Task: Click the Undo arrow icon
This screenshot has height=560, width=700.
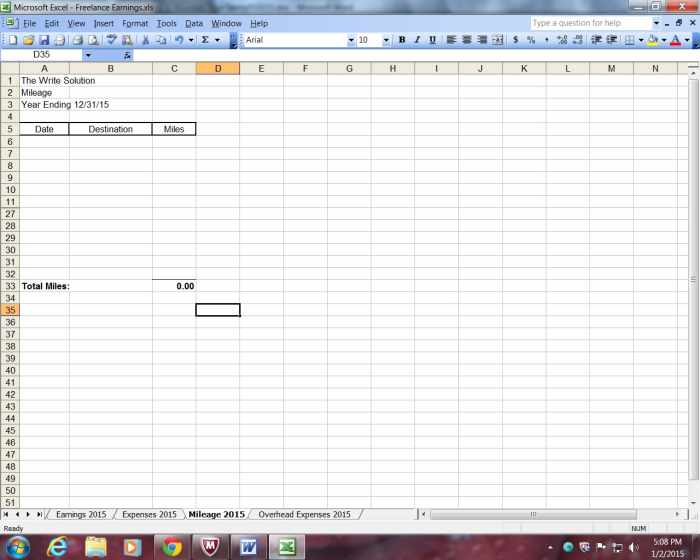Action: (x=178, y=40)
